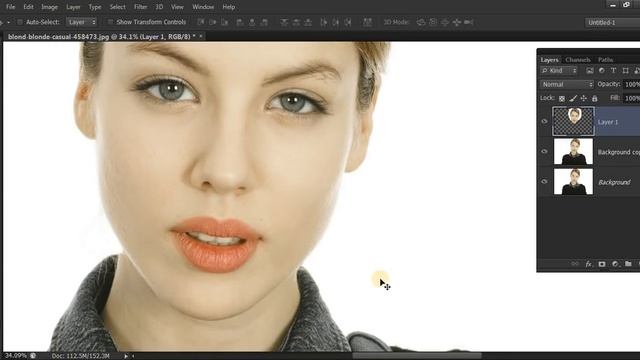
Task: Open the Window menu
Action: tap(203, 7)
